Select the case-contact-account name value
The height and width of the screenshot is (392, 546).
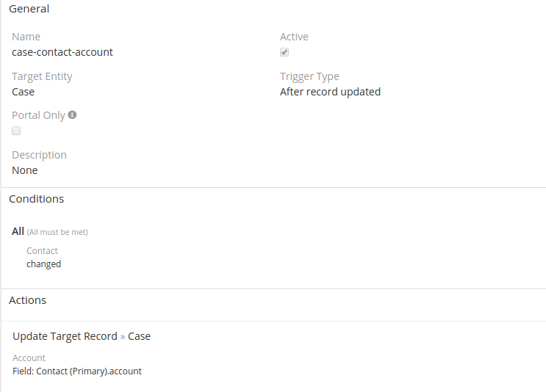pos(62,52)
